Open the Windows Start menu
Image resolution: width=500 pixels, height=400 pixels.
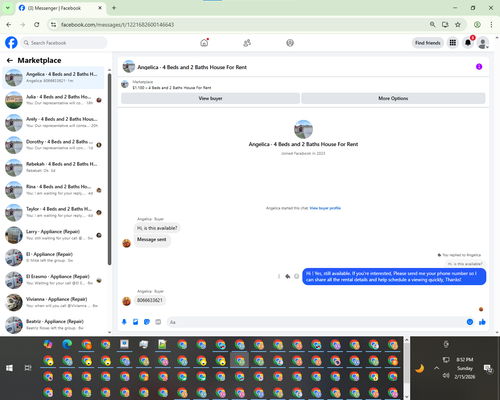click(9, 368)
